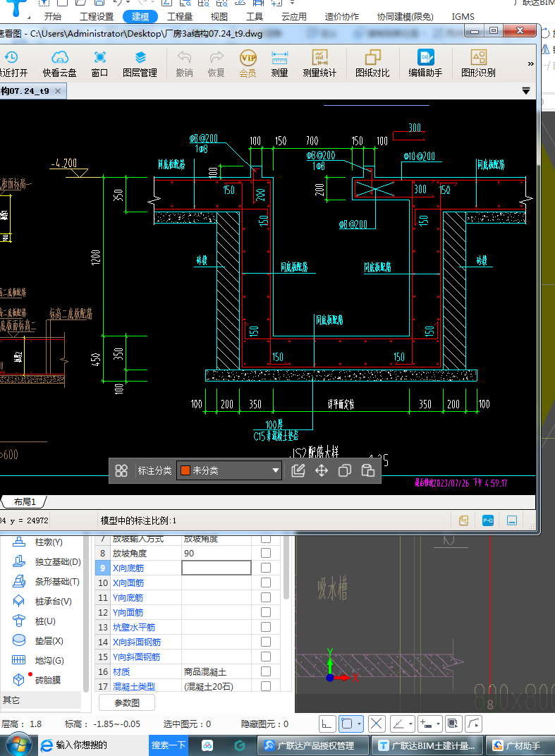This screenshot has width=555, height=756.
Task: Click the 参数图 button
Action: 127,703
